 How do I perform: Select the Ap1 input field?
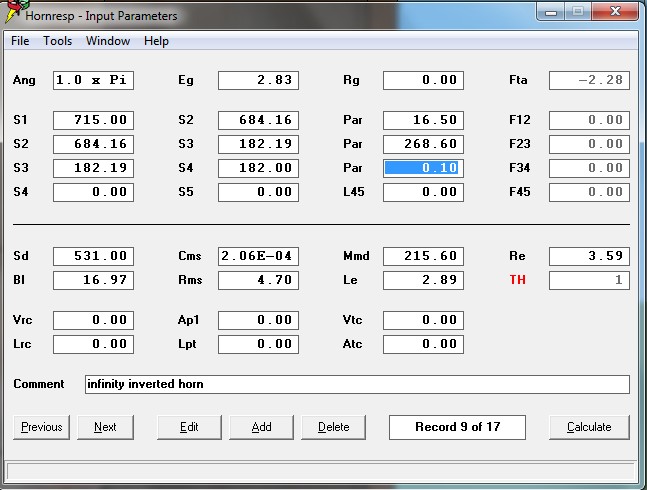click(258, 320)
